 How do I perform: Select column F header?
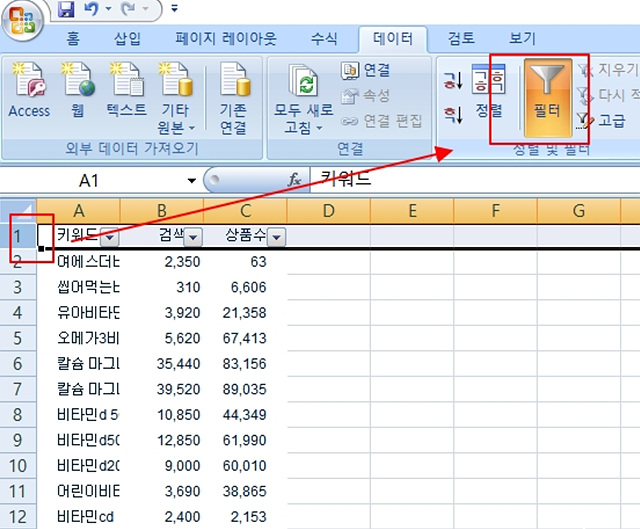[x=496, y=211]
